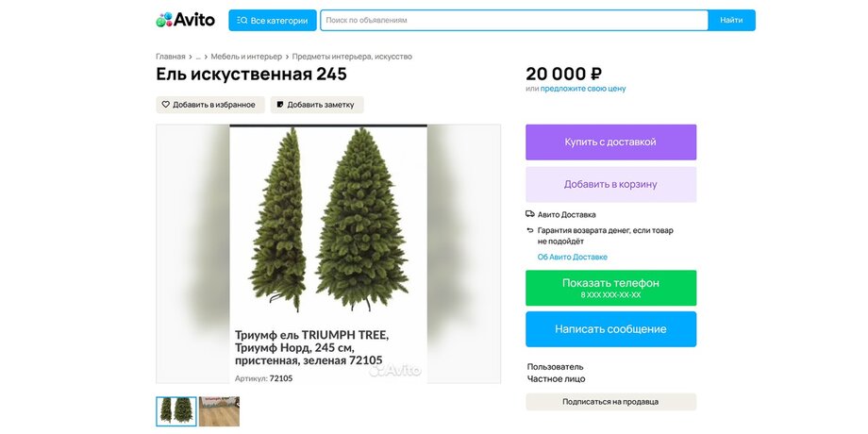Image resolution: width=868 pixels, height=434 pixels.
Task: Open Об Авито Доставке link
Action: pyautogui.click(x=573, y=257)
